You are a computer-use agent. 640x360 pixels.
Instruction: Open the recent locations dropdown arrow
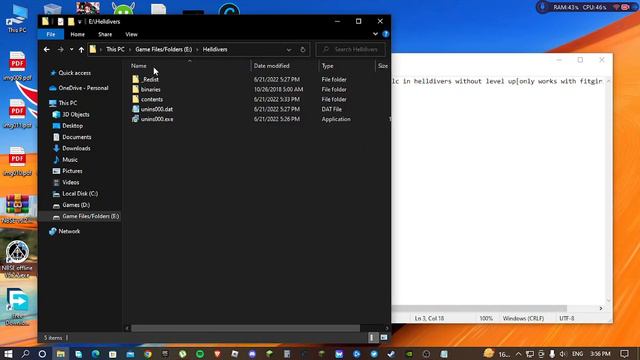point(71,49)
